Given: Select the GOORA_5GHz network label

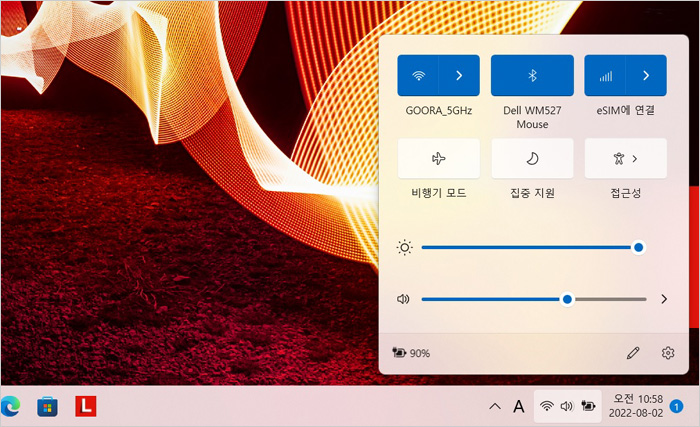Looking at the screenshot, I should (439, 110).
